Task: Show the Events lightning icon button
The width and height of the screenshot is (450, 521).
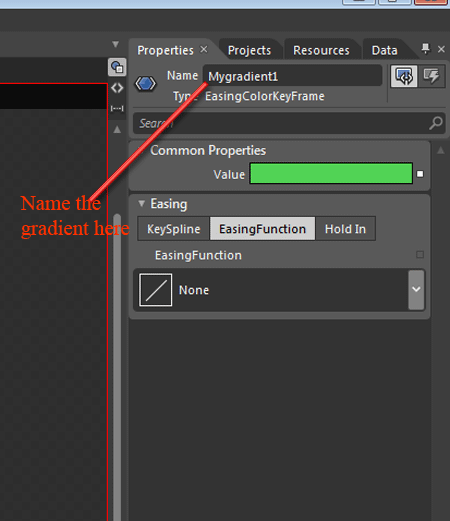Action: [x=432, y=76]
